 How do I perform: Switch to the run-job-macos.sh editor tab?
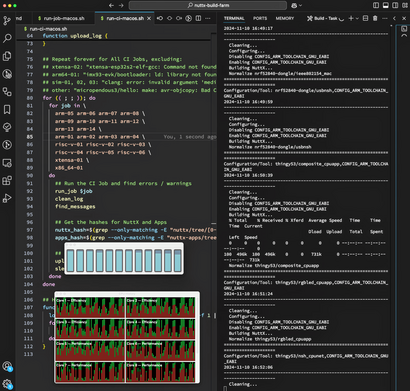[x=61, y=18]
